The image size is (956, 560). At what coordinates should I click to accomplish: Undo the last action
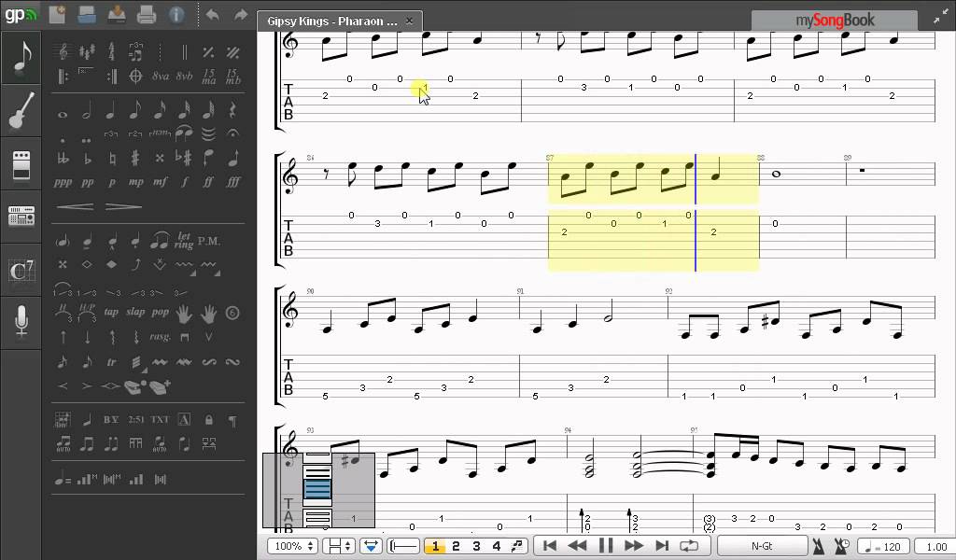213,15
